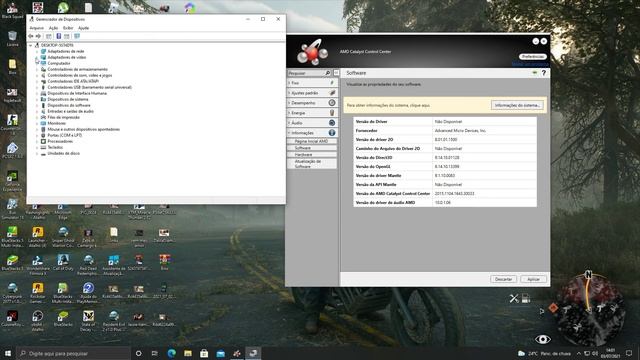Open the Ajuda menu in Device Manager

(x=83, y=28)
